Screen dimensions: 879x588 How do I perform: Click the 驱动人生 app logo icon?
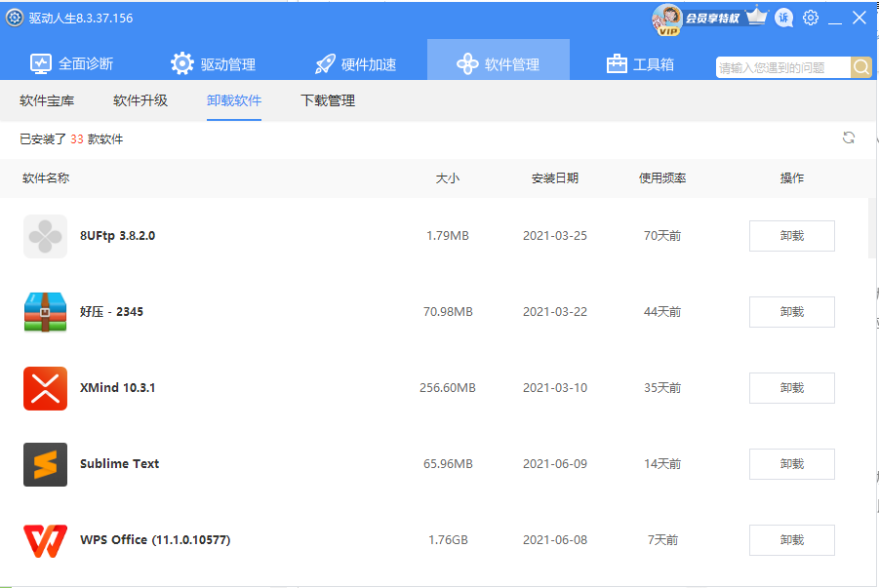(14, 18)
